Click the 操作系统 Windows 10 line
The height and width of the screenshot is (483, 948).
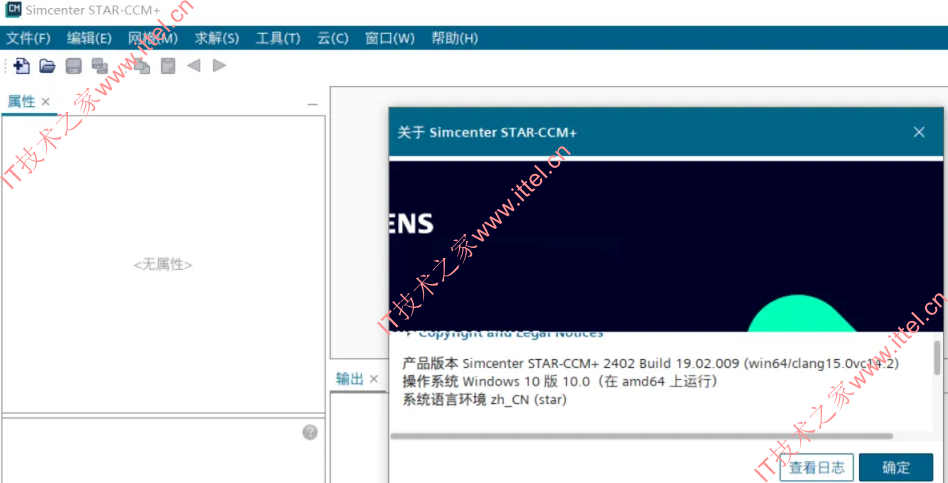pyautogui.click(x=559, y=381)
